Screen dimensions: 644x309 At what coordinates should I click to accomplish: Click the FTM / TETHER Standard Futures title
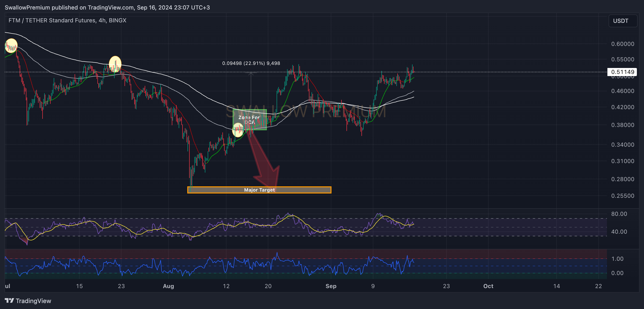(67, 20)
